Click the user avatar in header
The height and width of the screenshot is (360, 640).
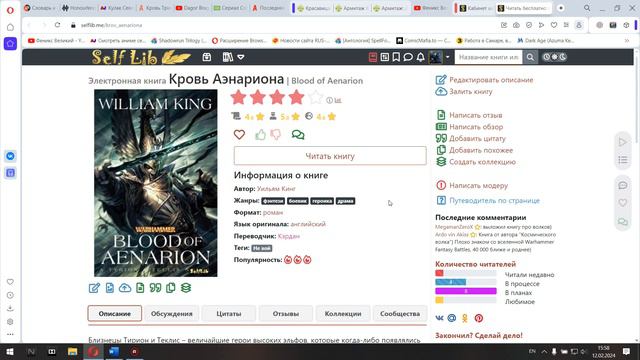[x=435, y=57]
